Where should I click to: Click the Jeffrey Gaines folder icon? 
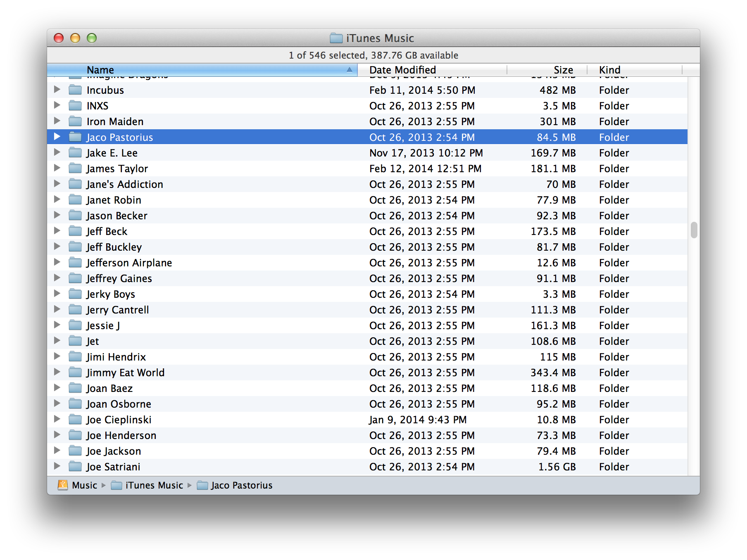coord(75,278)
